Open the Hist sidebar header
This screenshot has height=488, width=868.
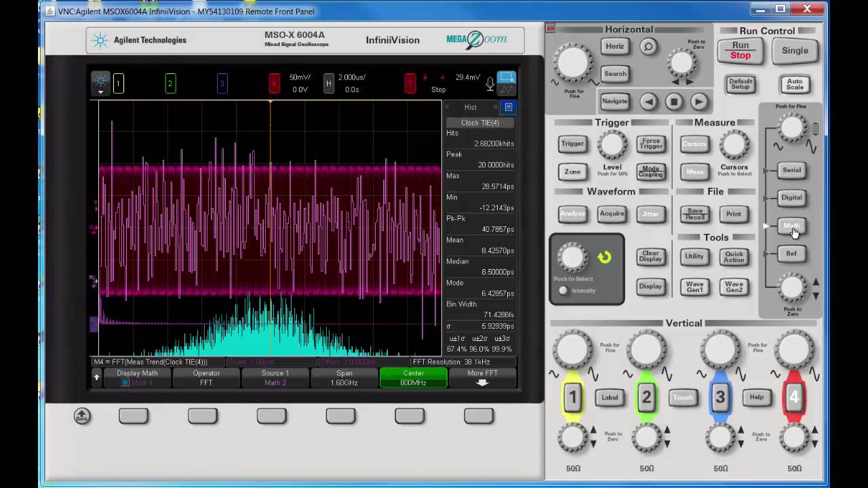click(471, 107)
